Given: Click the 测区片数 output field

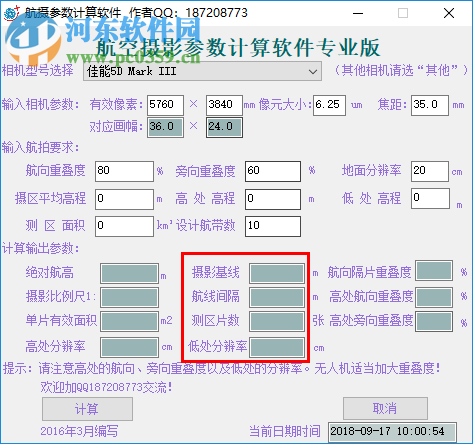Looking at the screenshot, I should 277,321.
